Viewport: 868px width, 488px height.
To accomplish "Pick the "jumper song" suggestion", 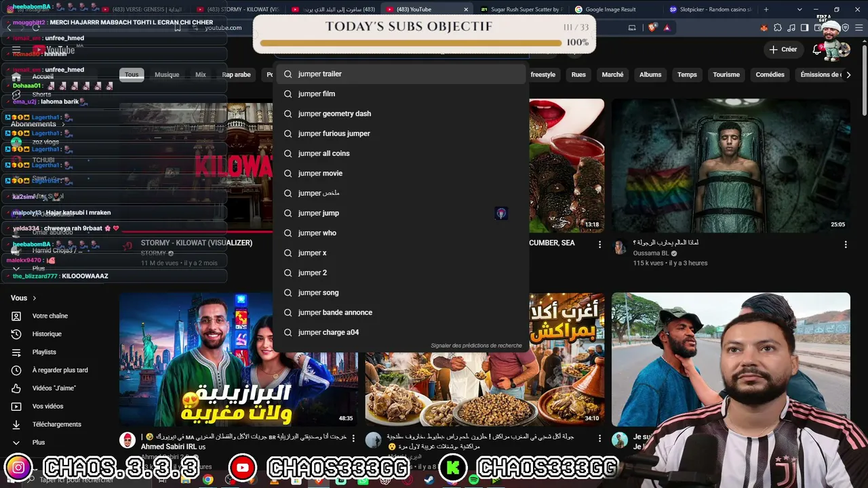I will (x=400, y=293).
